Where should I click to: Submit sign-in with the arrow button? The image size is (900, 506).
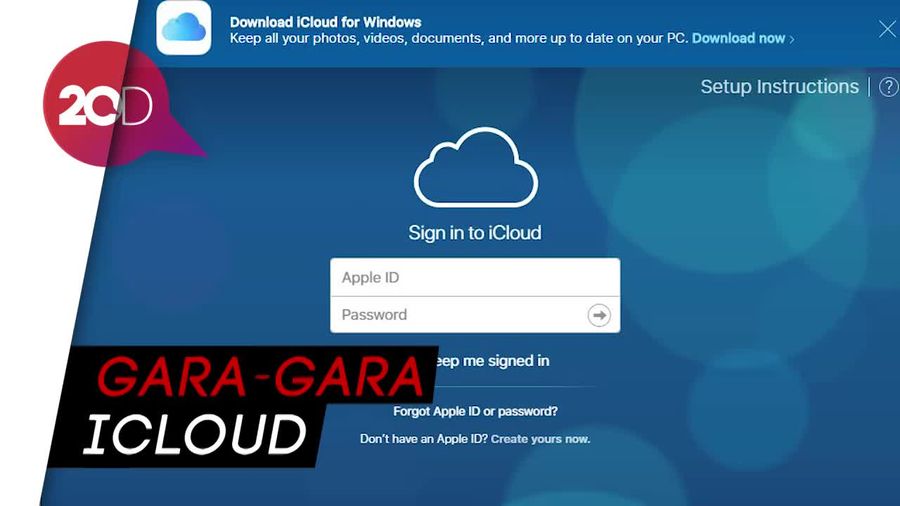pyautogui.click(x=599, y=315)
